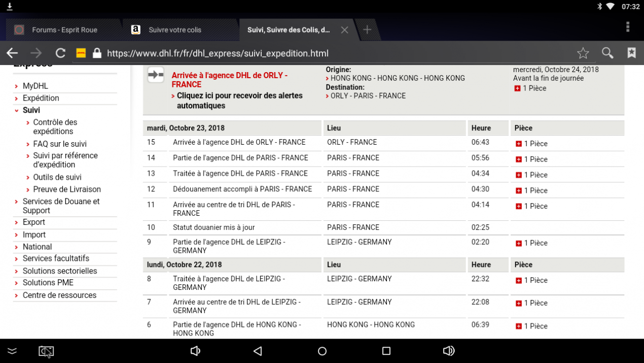Tap the Android recent apps square
This screenshot has height=363, width=644.
[386, 351]
